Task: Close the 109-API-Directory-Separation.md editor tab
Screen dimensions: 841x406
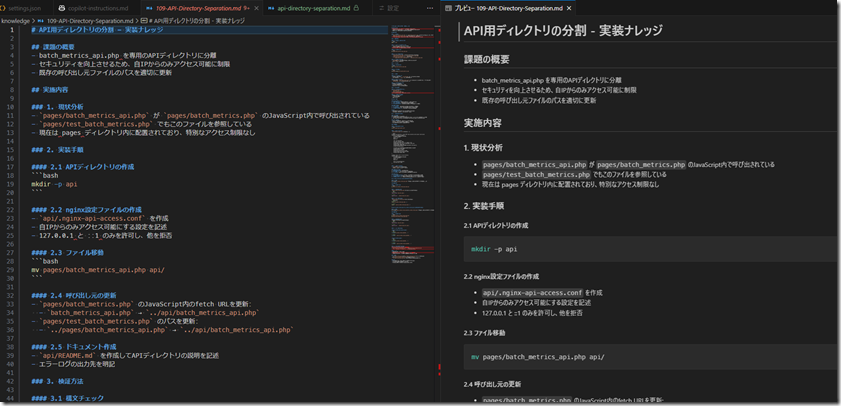Action: click(x=255, y=8)
